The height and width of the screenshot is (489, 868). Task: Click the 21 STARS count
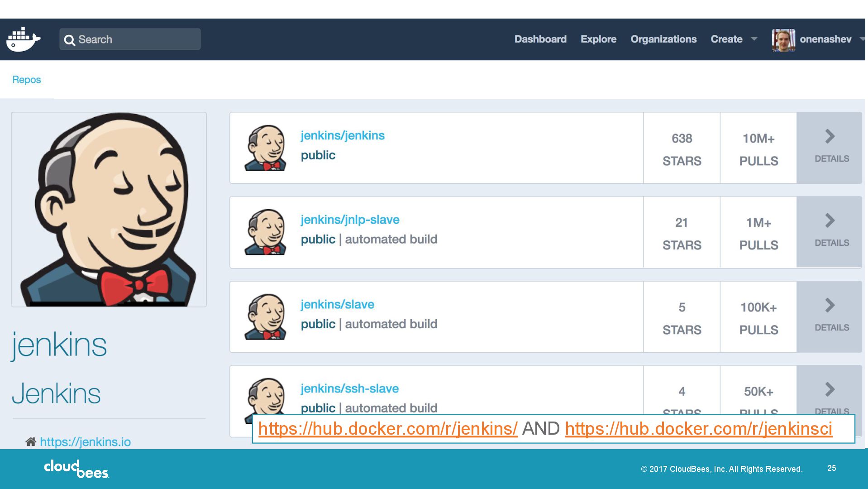[x=682, y=234]
